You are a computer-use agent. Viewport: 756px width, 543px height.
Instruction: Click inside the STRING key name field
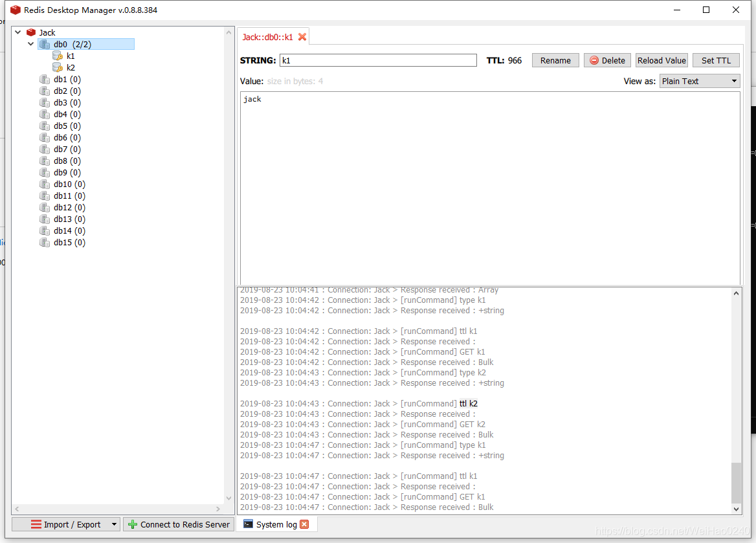coord(377,60)
